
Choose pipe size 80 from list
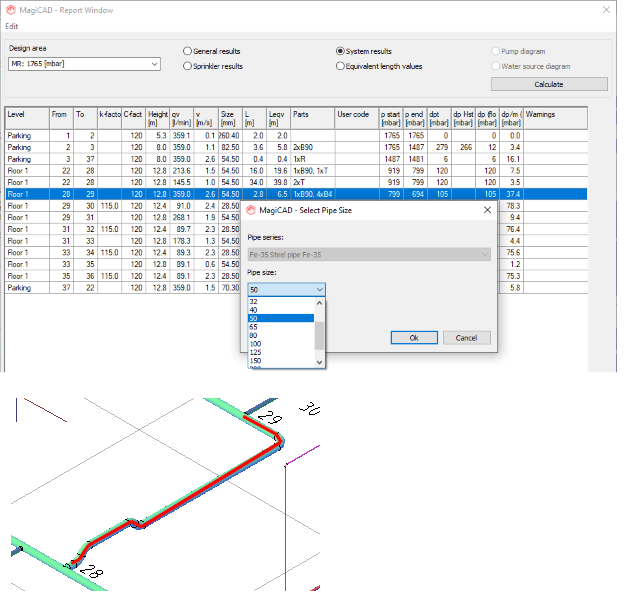click(x=281, y=335)
